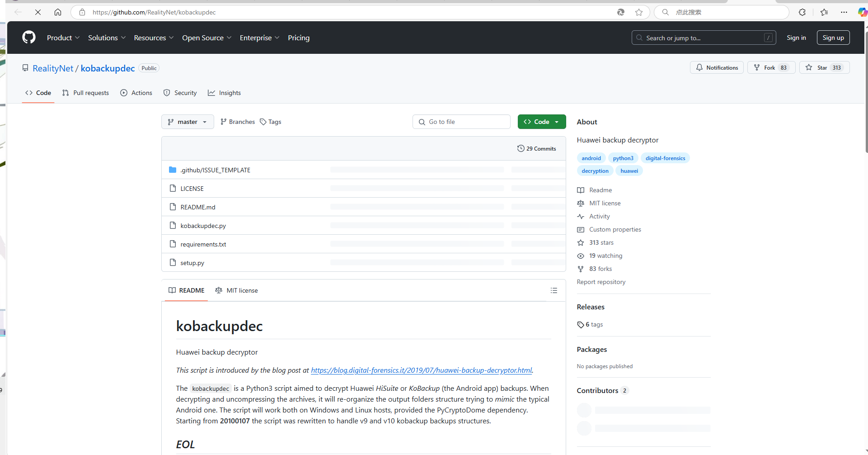
Task: Click the GitHub logo icon
Action: [29, 38]
